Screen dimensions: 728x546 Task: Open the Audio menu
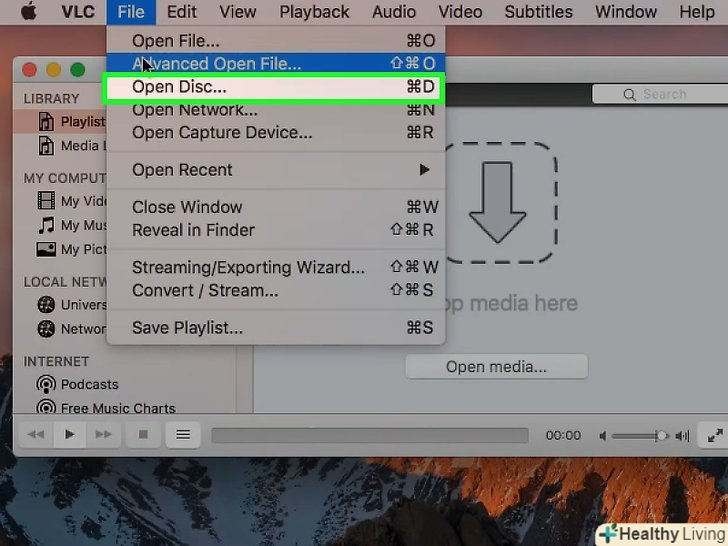pos(394,12)
